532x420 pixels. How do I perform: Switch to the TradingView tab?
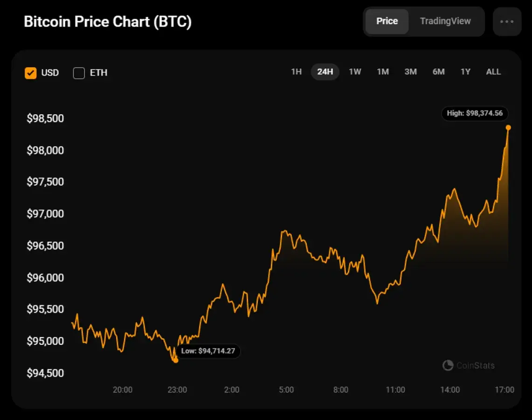pos(445,21)
